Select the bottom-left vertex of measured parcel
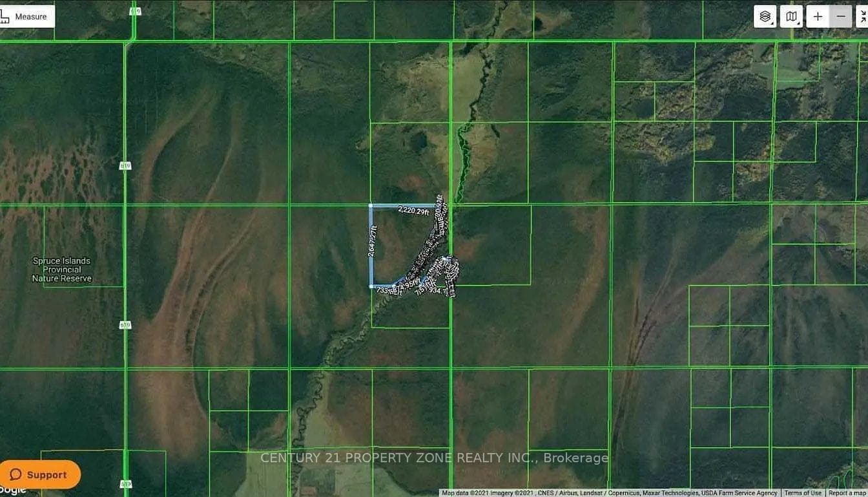 click(x=371, y=286)
